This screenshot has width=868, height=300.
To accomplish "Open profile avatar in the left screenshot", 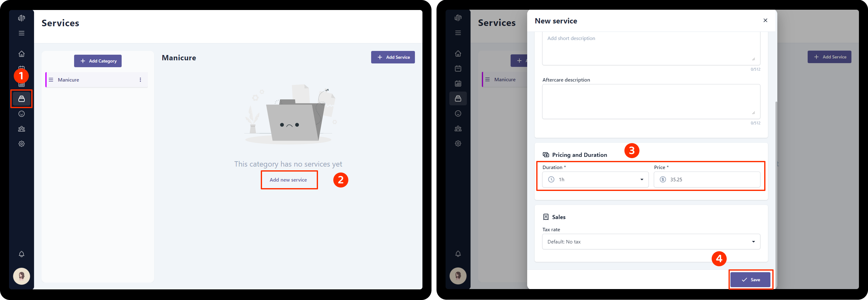I will click(22, 276).
